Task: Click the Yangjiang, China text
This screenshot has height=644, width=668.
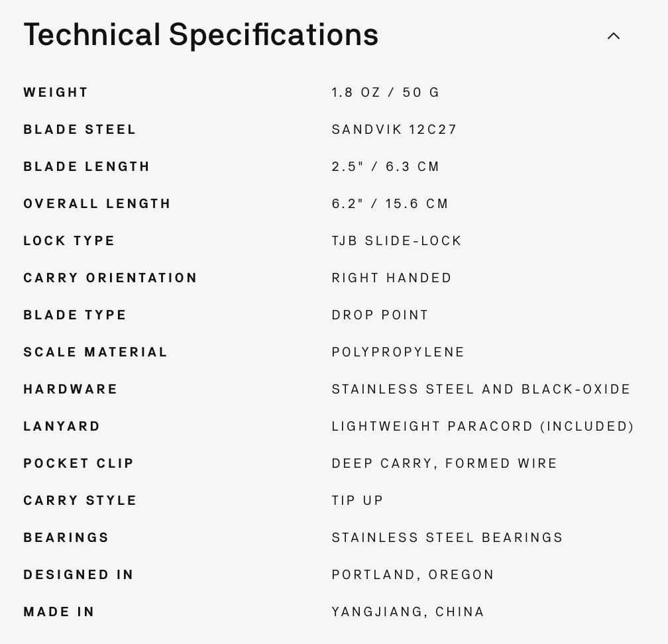Action: click(408, 612)
